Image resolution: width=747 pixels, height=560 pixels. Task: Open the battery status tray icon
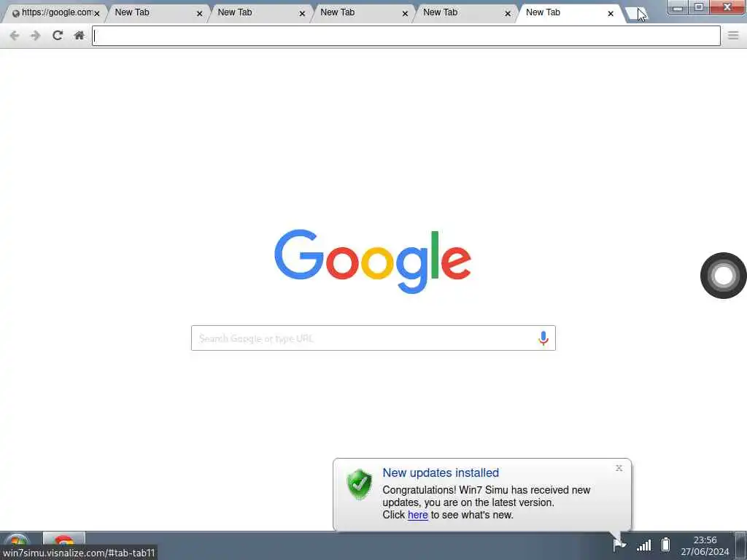[x=665, y=544]
